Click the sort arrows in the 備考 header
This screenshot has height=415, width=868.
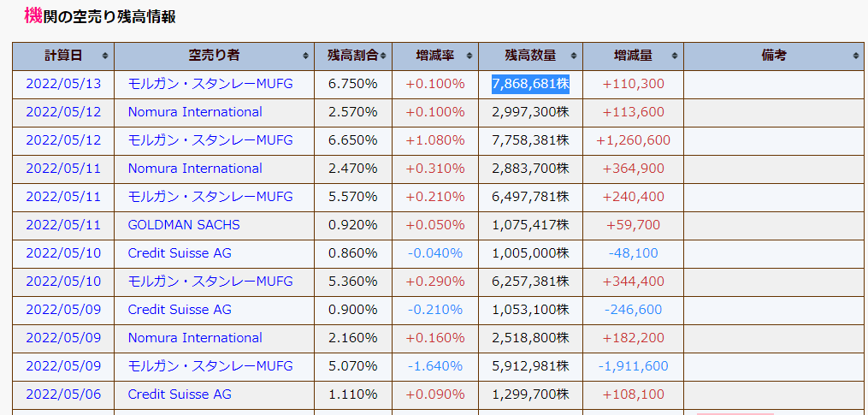point(856,56)
